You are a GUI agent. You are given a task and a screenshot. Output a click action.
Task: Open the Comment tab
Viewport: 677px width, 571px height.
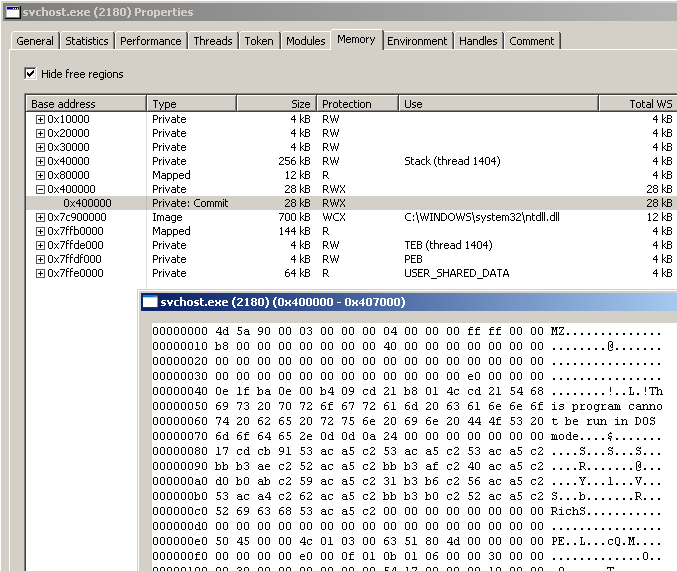(531, 41)
